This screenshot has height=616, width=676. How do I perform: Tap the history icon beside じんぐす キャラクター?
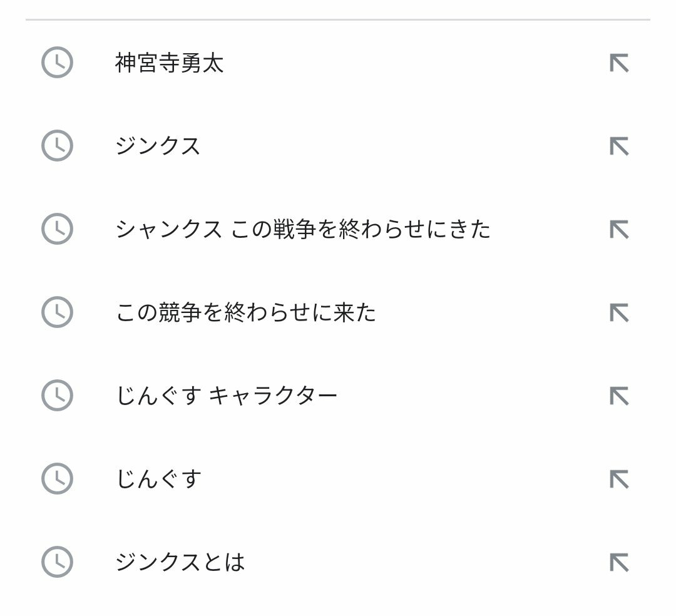pyautogui.click(x=57, y=395)
